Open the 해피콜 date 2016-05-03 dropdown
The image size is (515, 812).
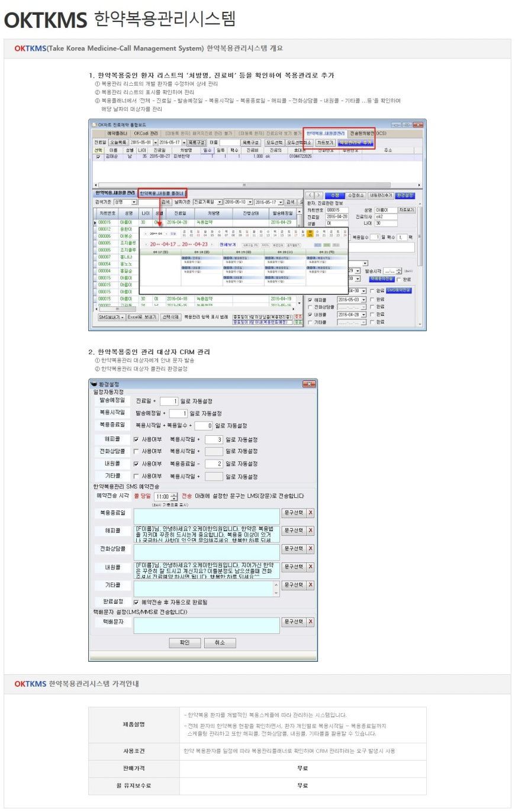tap(363, 300)
